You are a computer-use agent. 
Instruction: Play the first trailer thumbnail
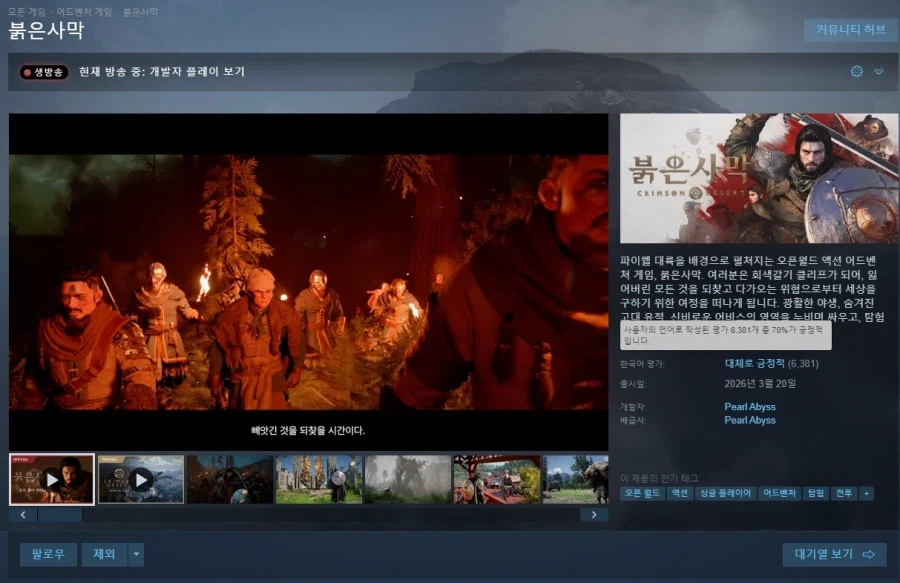(x=52, y=479)
